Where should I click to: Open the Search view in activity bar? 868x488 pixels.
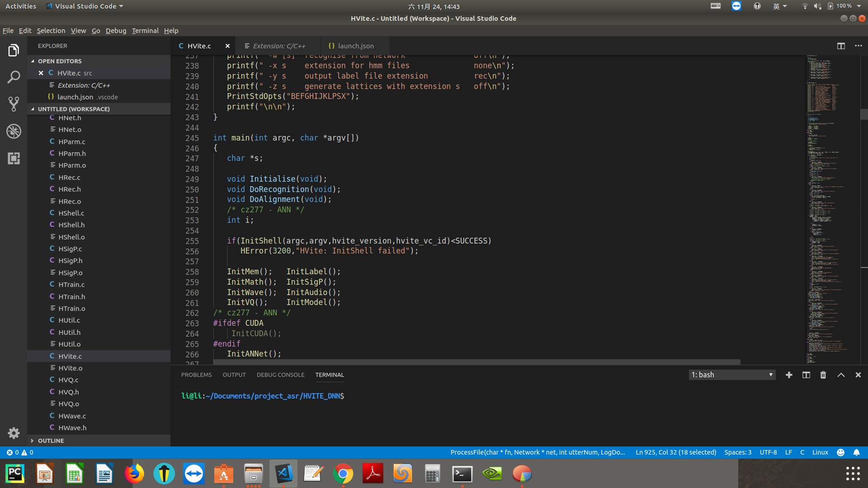tap(14, 77)
